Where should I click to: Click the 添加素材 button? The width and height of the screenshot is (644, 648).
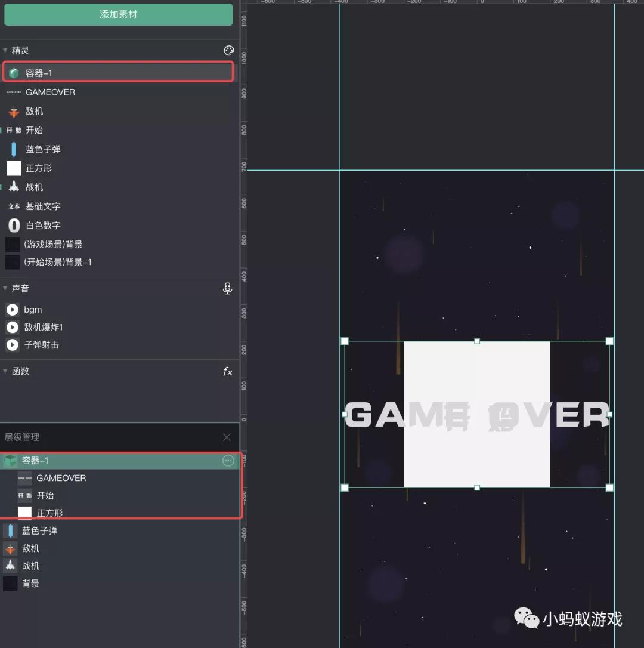(119, 14)
